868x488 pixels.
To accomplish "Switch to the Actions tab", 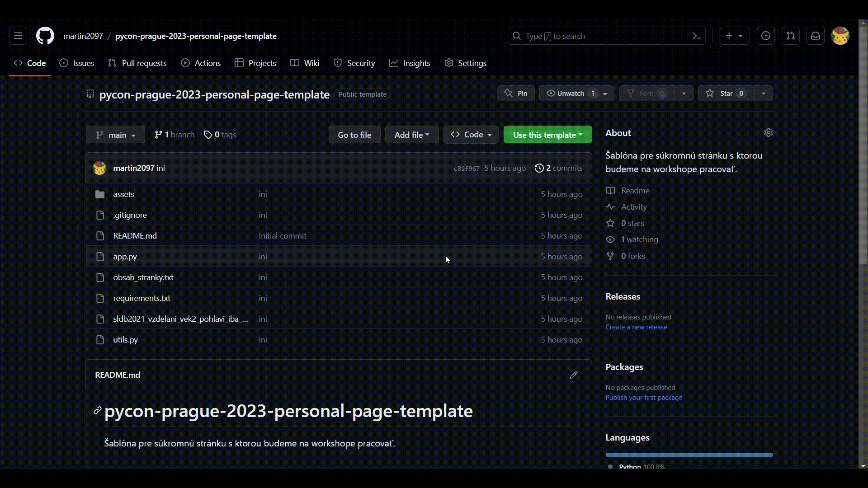I will coord(201,63).
